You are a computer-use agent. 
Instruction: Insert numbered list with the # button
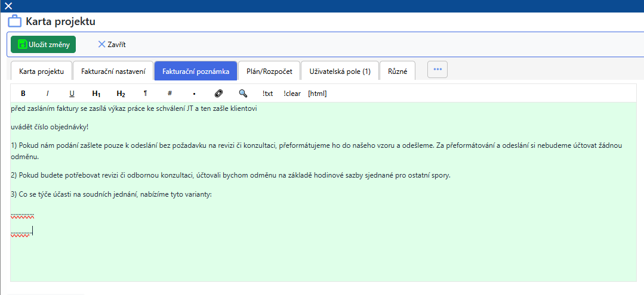tap(170, 94)
